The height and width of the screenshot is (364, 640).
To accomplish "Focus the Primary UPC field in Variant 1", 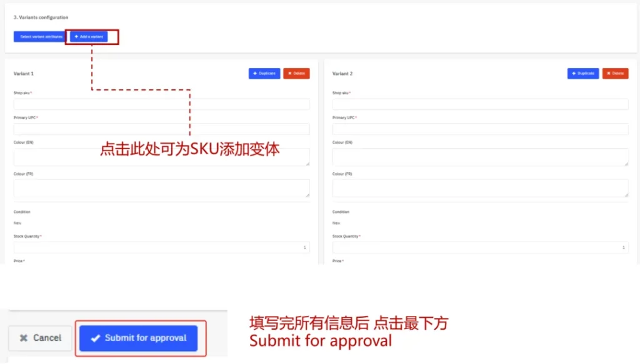I will pos(161,129).
